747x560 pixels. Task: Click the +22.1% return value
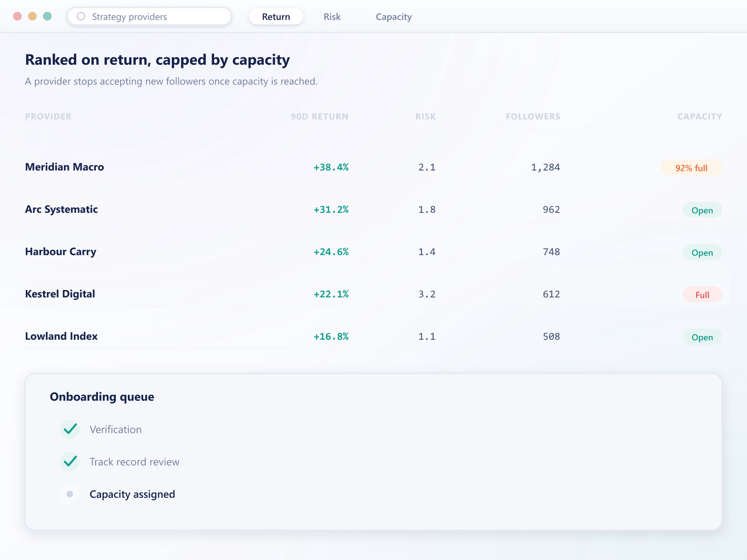331,294
